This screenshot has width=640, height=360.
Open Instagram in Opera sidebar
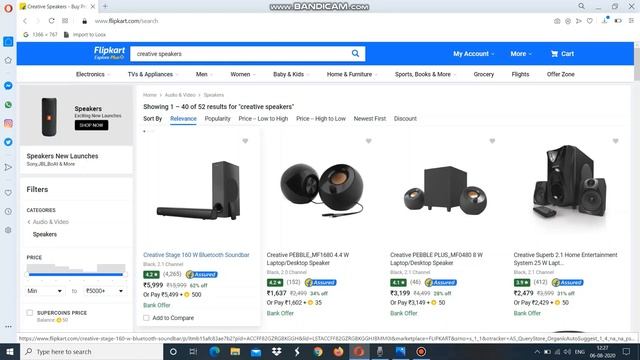(8, 123)
